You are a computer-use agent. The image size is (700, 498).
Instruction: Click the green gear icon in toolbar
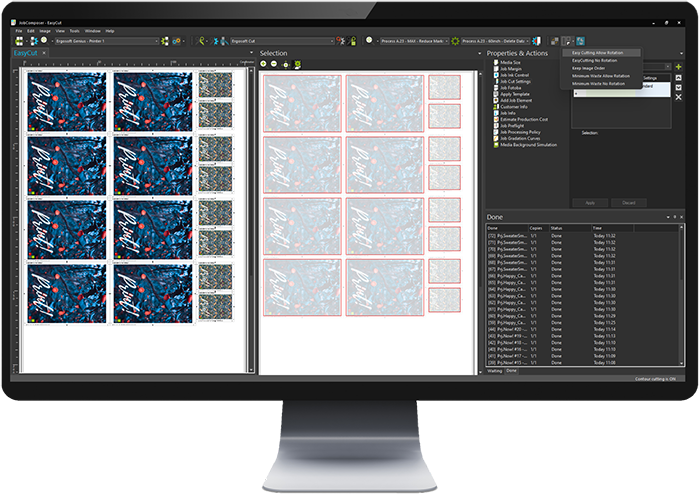pos(457,41)
